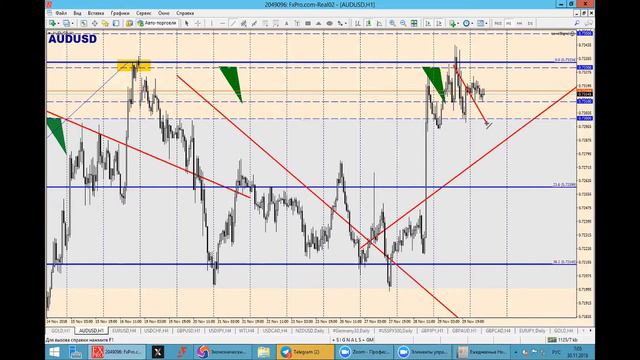This screenshot has height=360, width=640.
Task: Open the Графики menu
Action: [x=120, y=13]
